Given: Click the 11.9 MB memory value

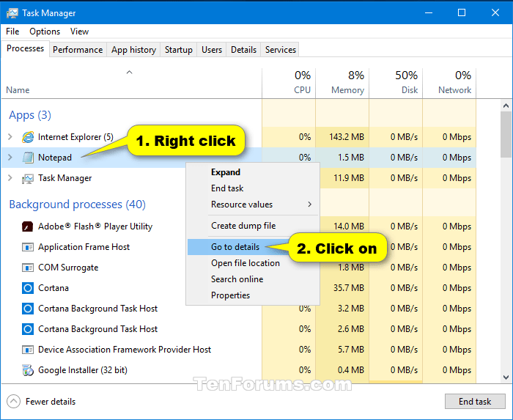Looking at the screenshot, I should click(349, 178).
